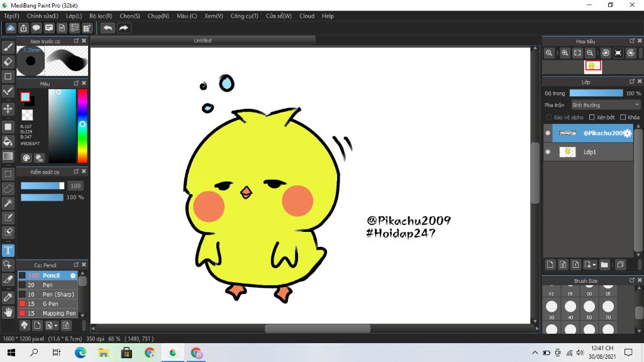Click the layer opacity Độ trong slider

click(596, 93)
